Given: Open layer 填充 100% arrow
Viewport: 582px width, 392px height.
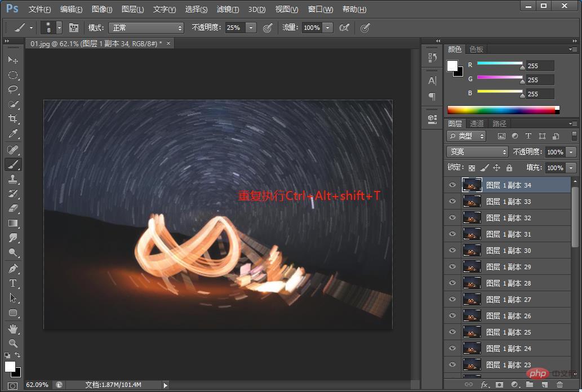Looking at the screenshot, I should (571, 168).
